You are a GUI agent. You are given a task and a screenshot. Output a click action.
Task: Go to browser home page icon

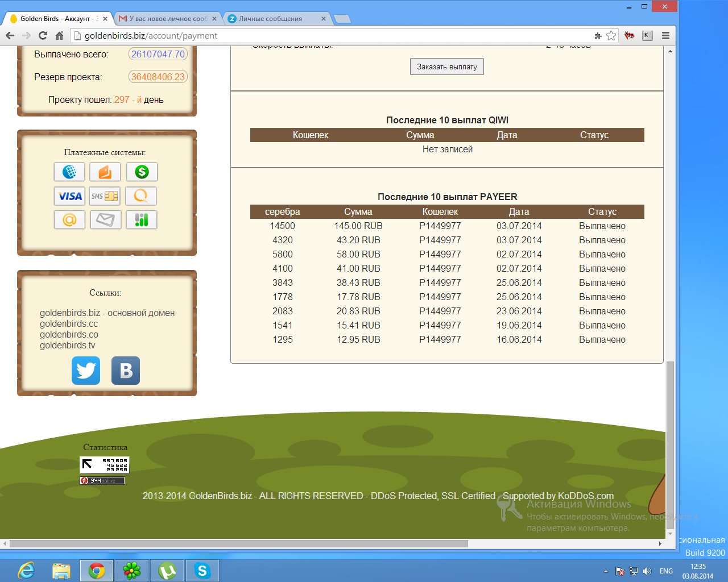tap(59, 35)
